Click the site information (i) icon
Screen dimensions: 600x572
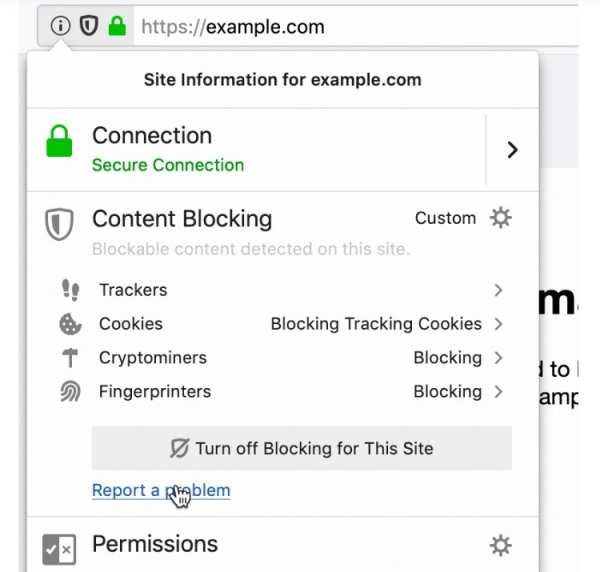61,28
